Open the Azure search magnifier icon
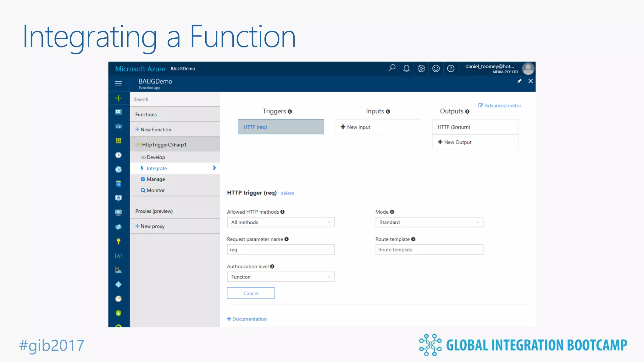 click(391, 68)
